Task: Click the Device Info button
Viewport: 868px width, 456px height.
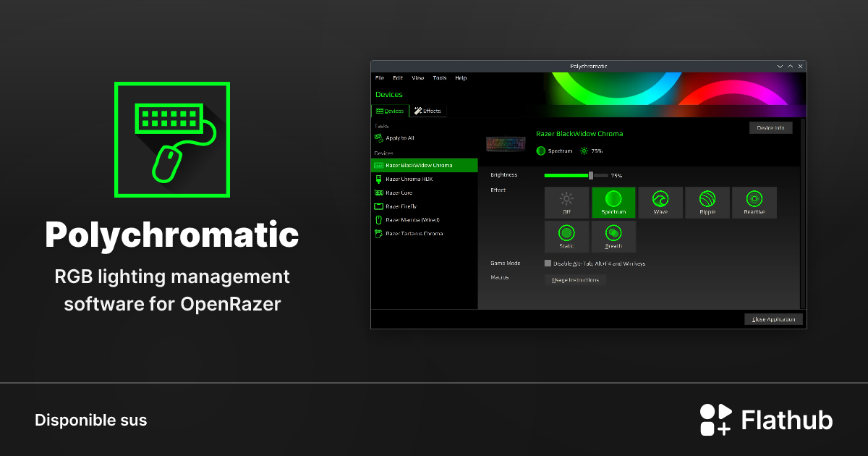Action: 771,127
